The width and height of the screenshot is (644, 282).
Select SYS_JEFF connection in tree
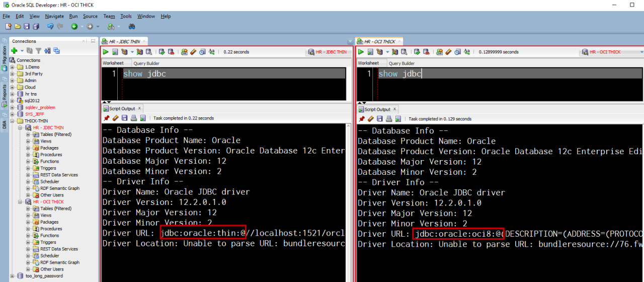click(x=35, y=114)
